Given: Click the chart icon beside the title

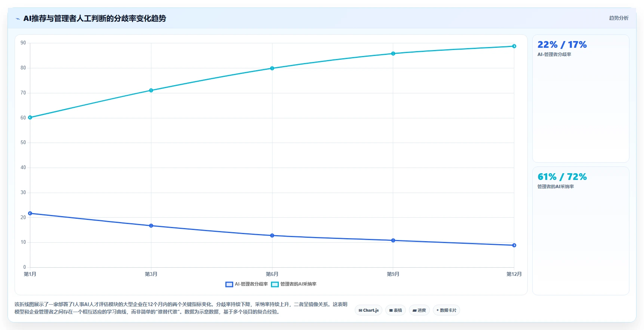Looking at the screenshot, I should (18, 19).
